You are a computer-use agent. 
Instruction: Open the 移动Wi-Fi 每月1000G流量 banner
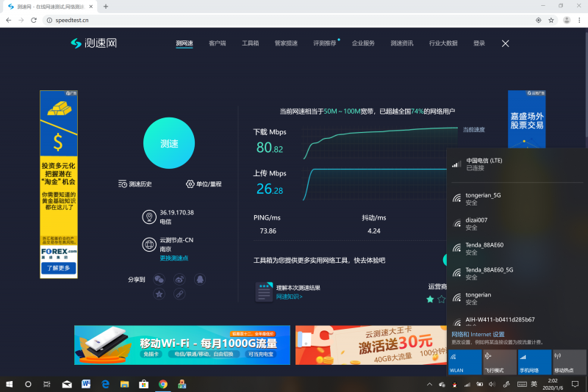click(182, 345)
